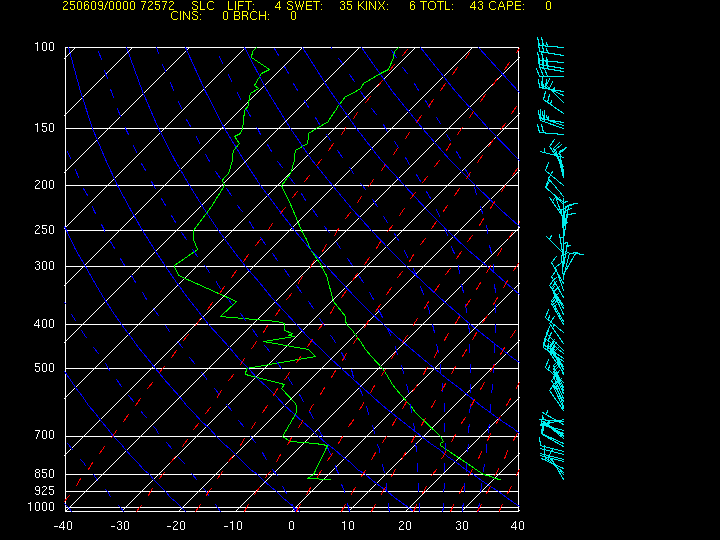The image size is (720, 540).
Task: Click the 850 pressure level label
Action: pos(45,473)
